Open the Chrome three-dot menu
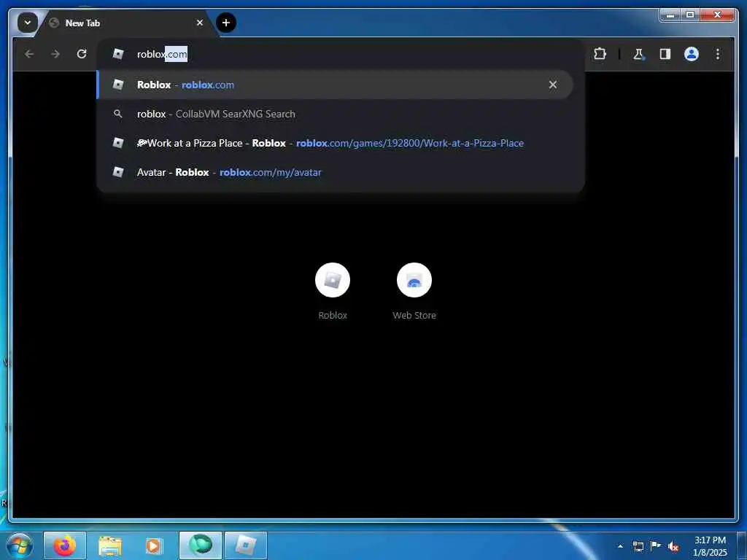This screenshot has height=560, width=747. [718, 54]
